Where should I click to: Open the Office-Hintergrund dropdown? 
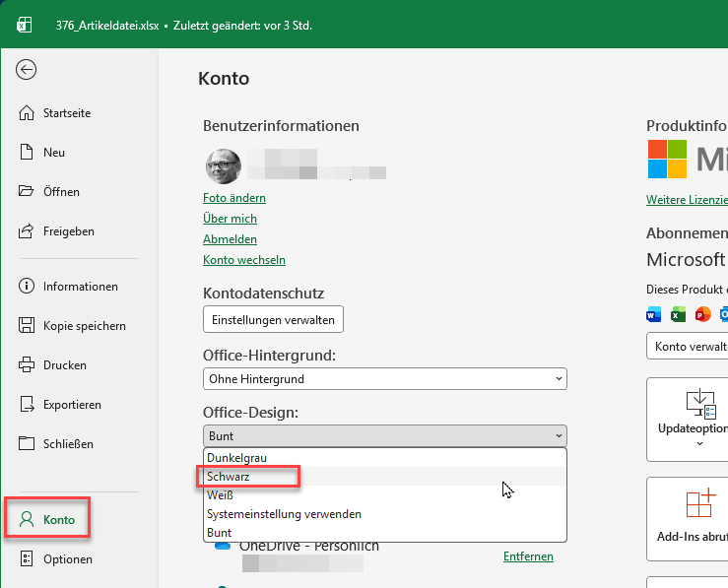[x=384, y=378]
